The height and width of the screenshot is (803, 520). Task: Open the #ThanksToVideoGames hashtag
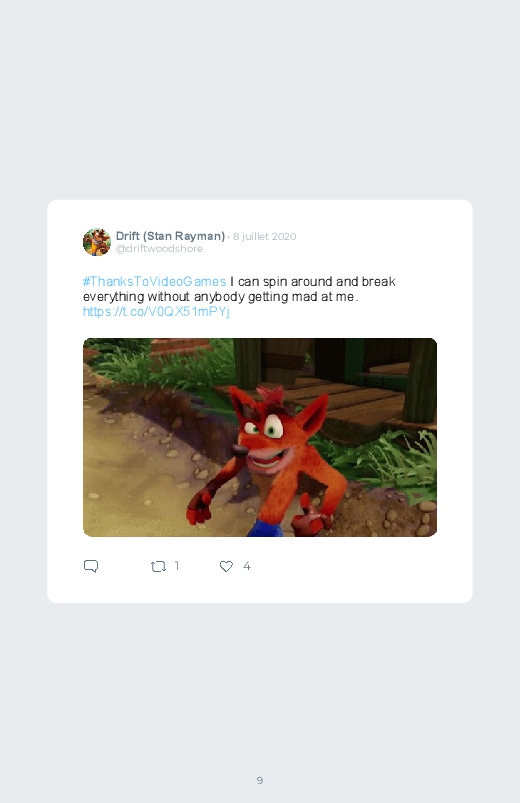154,282
